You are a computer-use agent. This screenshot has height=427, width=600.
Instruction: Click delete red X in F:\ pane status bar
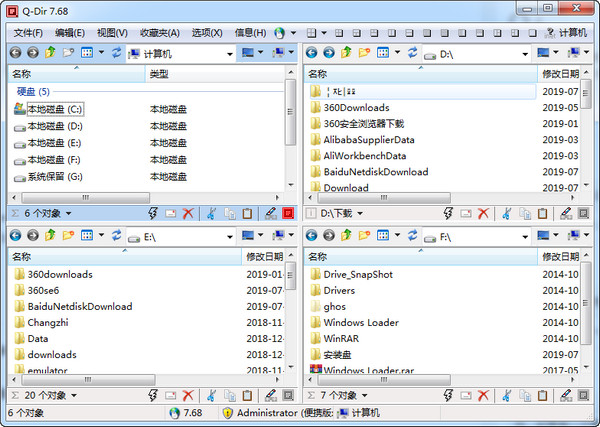pos(483,396)
